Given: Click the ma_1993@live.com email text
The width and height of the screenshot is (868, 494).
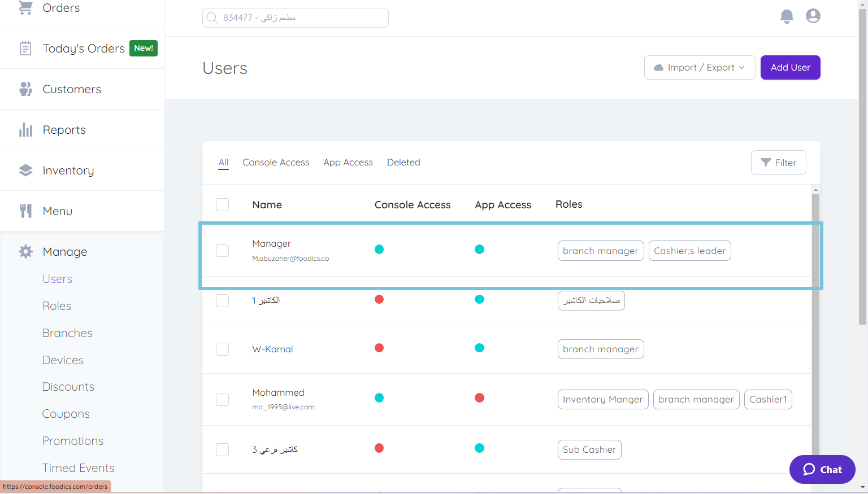Looking at the screenshot, I should coord(283,407).
